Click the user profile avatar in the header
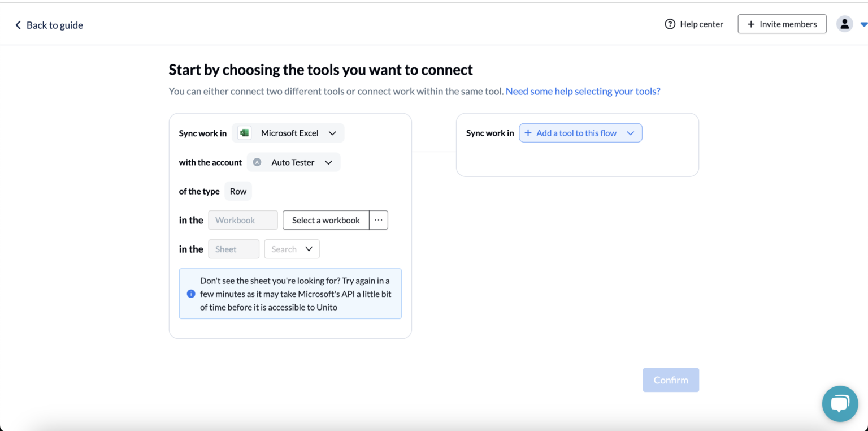 pyautogui.click(x=844, y=24)
